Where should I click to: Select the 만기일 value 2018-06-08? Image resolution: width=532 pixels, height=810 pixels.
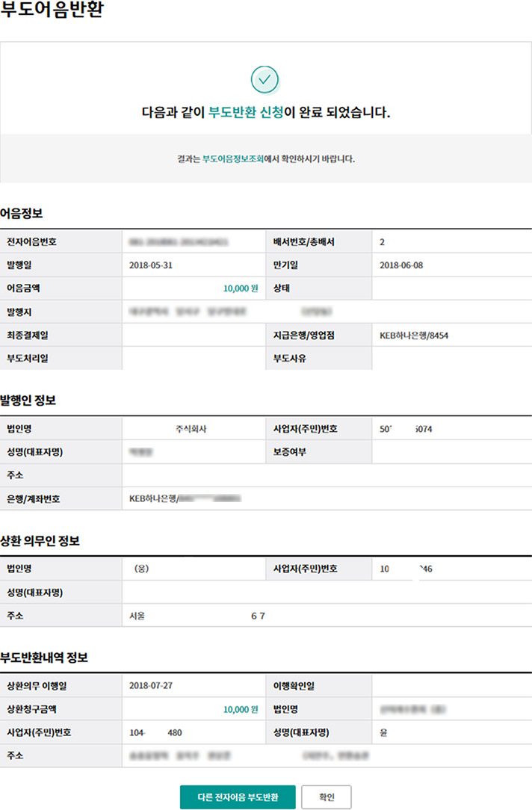(401, 265)
